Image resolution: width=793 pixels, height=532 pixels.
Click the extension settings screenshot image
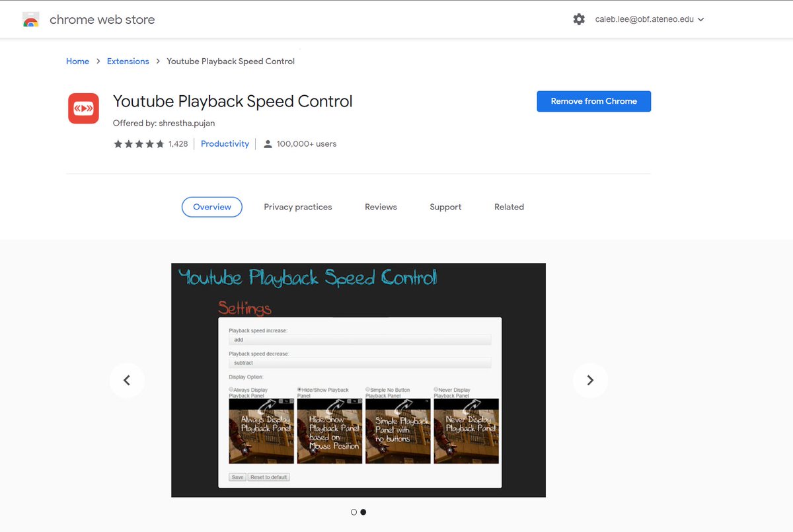pos(358,380)
